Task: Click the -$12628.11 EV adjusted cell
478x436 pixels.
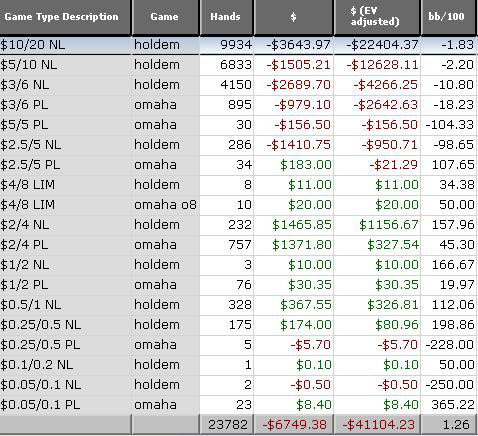Action: point(377,65)
